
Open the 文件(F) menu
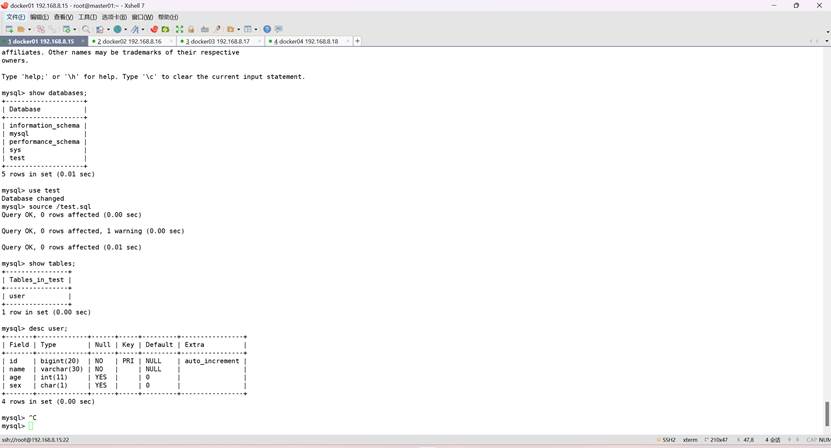click(15, 17)
